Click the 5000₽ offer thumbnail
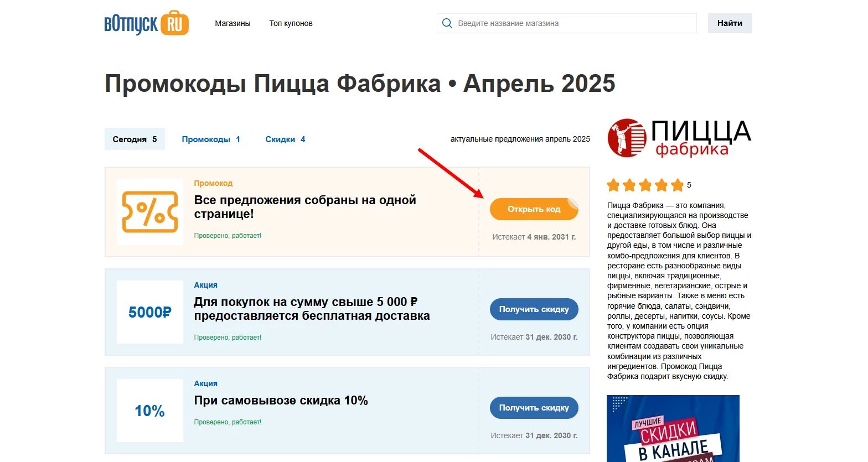This screenshot has width=868, height=462. coord(150,312)
